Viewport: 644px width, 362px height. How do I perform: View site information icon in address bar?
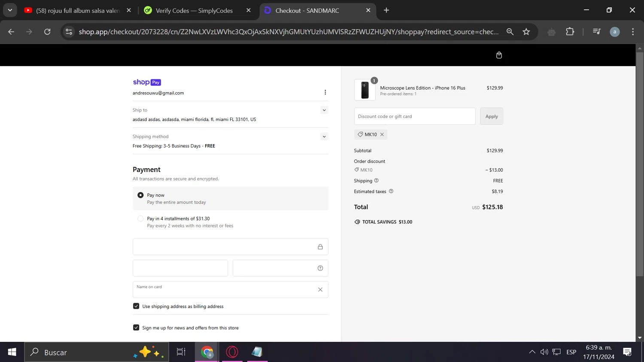69,32
